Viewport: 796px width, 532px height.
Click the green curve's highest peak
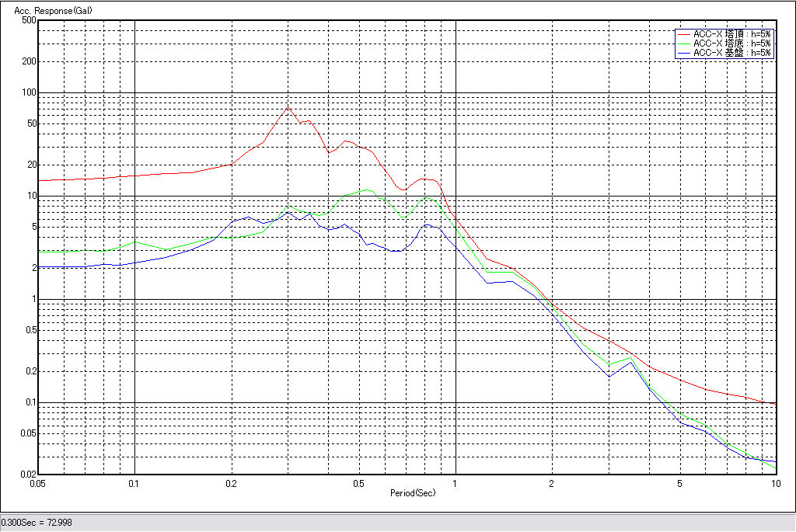[x=368, y=190]
